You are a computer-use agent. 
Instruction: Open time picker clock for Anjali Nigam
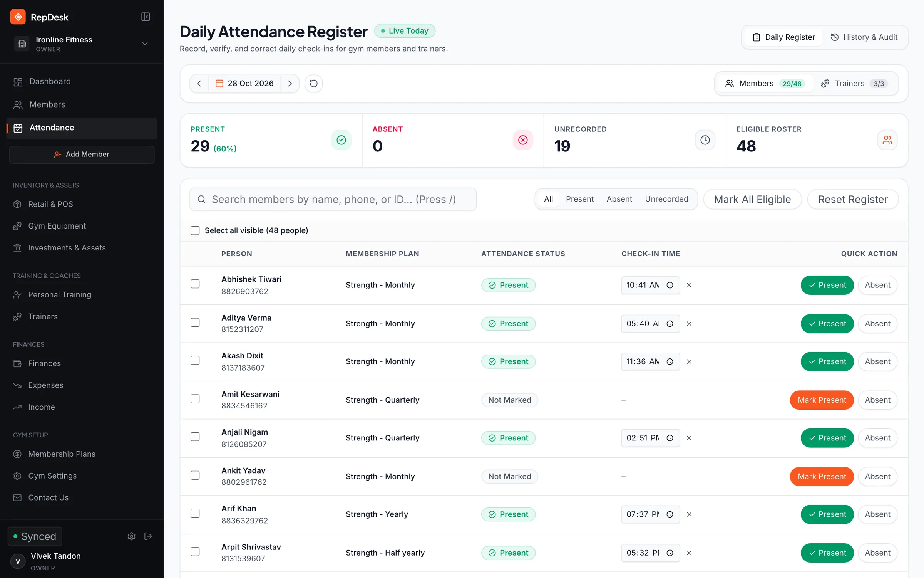point(670,438)
